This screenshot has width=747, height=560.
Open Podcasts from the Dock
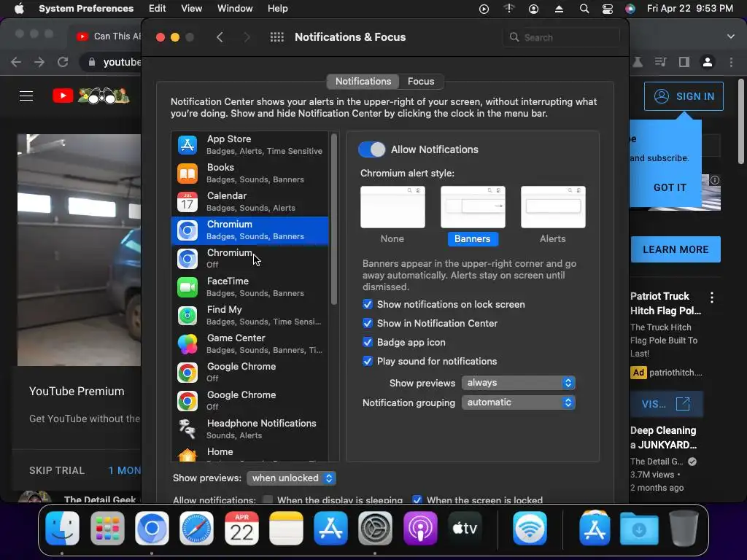tap(420, 528)
